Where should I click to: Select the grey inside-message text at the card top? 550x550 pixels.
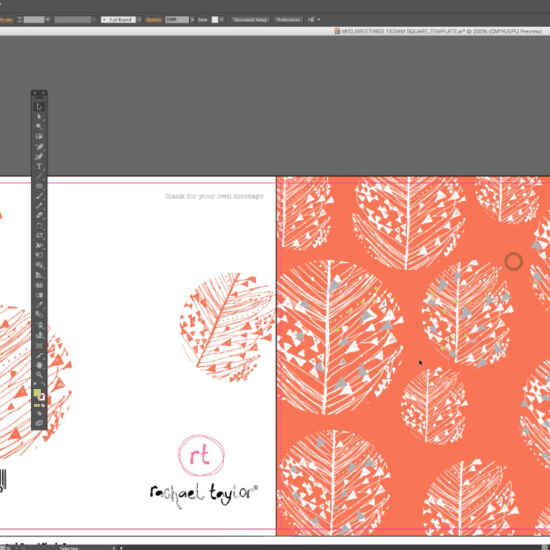point(214,196)
